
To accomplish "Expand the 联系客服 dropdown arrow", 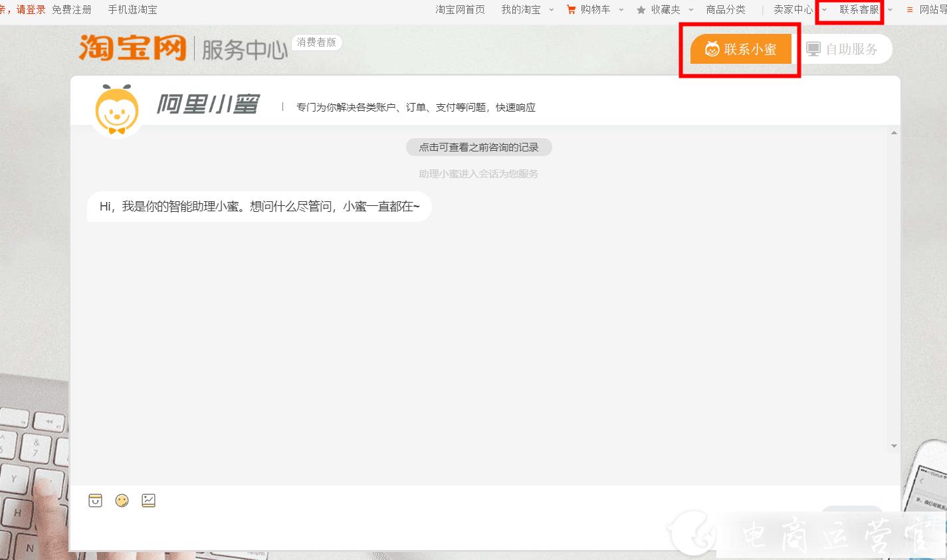I will (890, 10).
